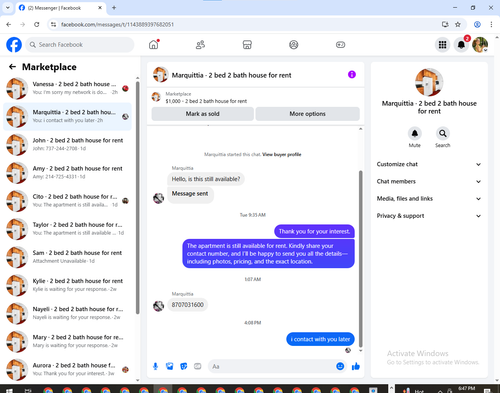Image resolution: width=500 pixels, height=393 pixels.
Task: Open Chrome profile icon
Action: point(477,24)
